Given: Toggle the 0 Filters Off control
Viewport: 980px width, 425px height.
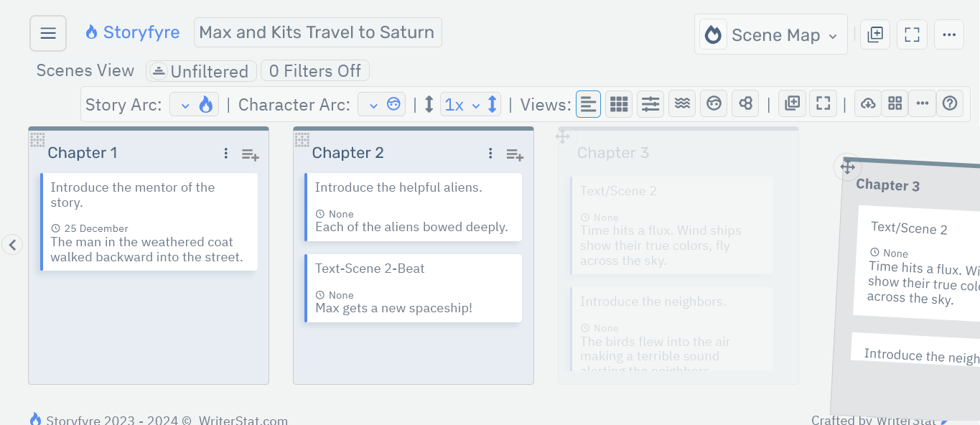Looking at the screenshot, I should click(x=314, y=70).
